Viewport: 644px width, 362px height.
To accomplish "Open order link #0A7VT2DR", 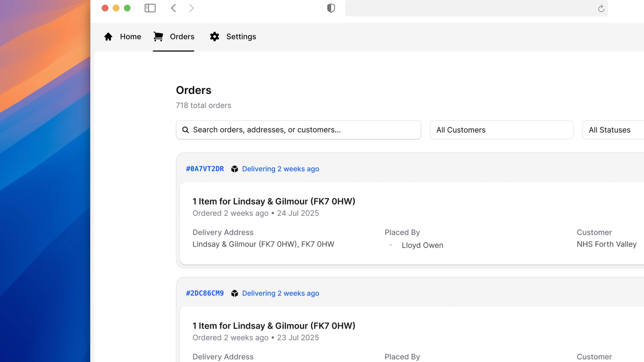I will (205, 169).
